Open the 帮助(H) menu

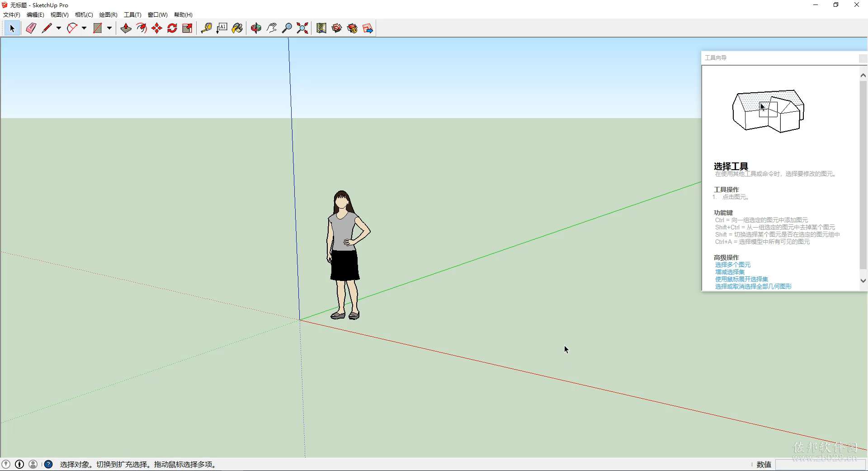click(183, 15)
